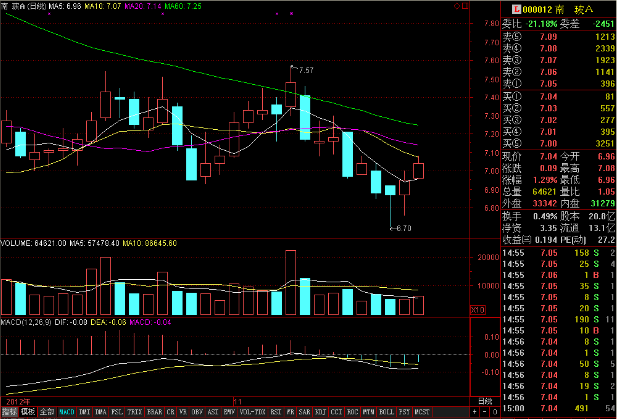Click the 买② bid price 7.03
The width and height of the screenshot is (617, 419).
click(548, 108)
